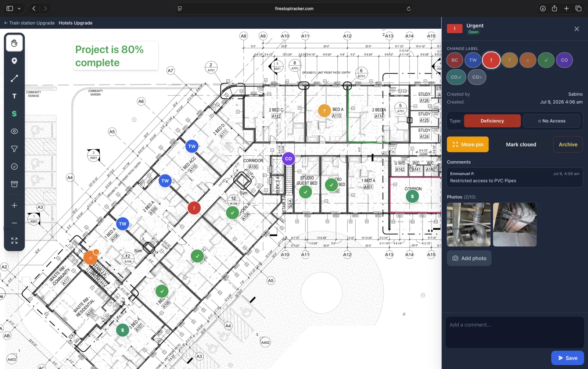
Task: Close the Urgent pin details panel
Action: pos(577,29)
